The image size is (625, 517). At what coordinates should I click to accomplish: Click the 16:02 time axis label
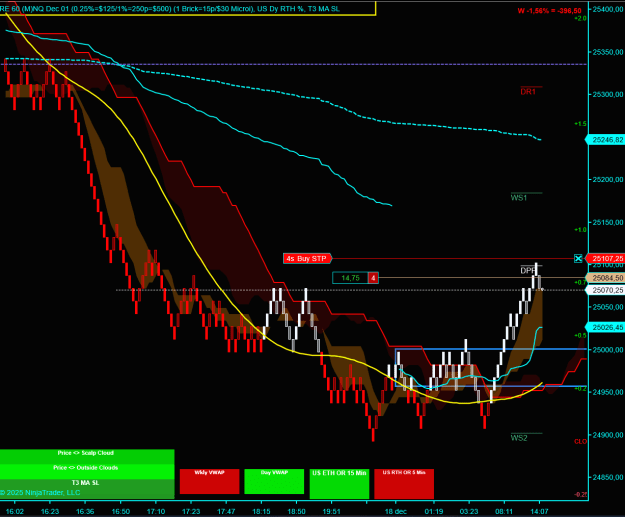tap(15, 511)
